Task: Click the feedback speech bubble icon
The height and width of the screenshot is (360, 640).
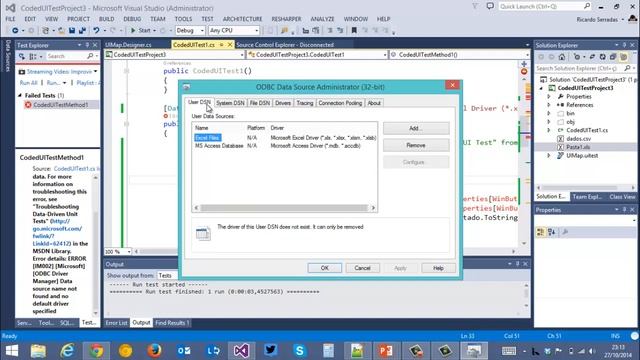Action: pos(490,7)
